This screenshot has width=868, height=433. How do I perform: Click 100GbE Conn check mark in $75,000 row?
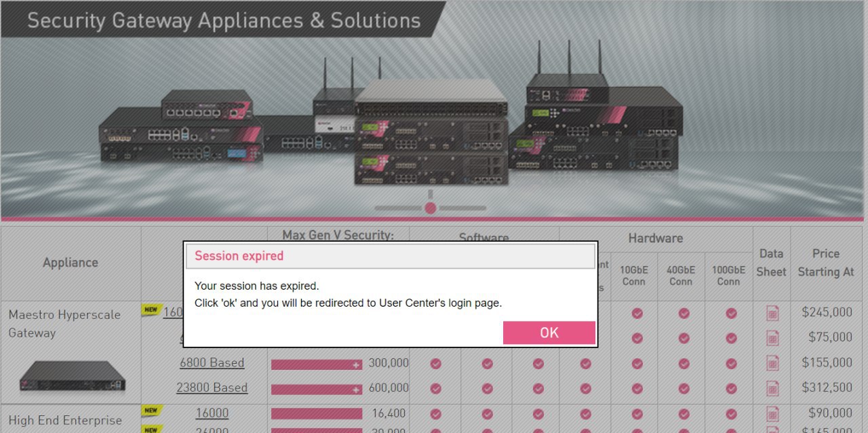click(731, 338)
